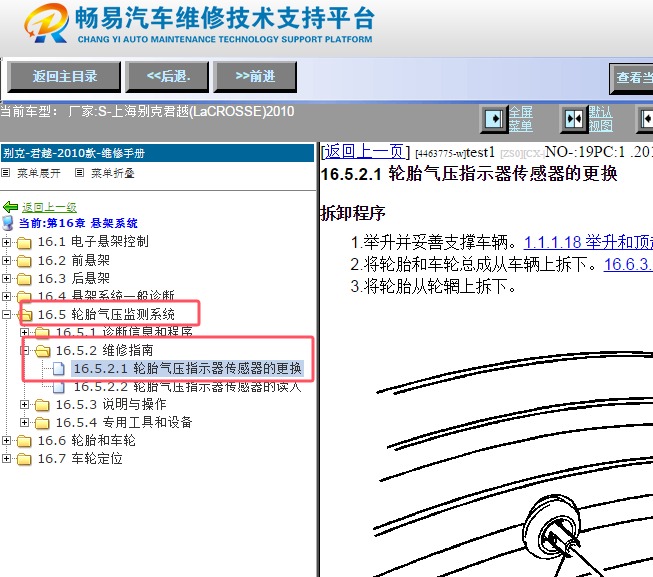Open the 返回上一级 link
653x577 pixels.
click(49, 207)
